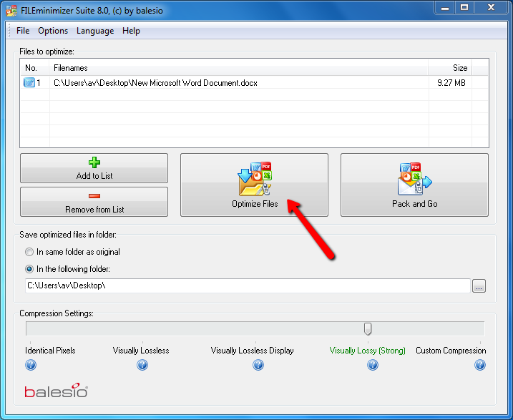Open help for Visually Lossless Display setting

click(258, 365)
